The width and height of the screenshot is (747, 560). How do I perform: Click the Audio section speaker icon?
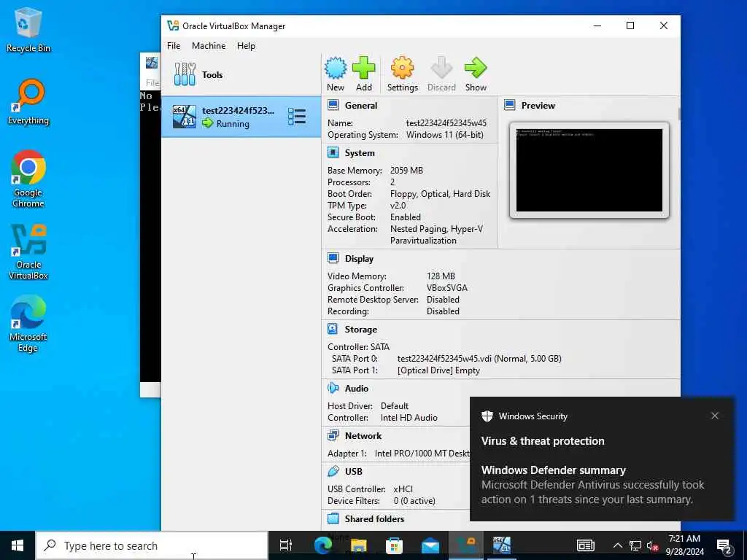(x=333, y=388)
